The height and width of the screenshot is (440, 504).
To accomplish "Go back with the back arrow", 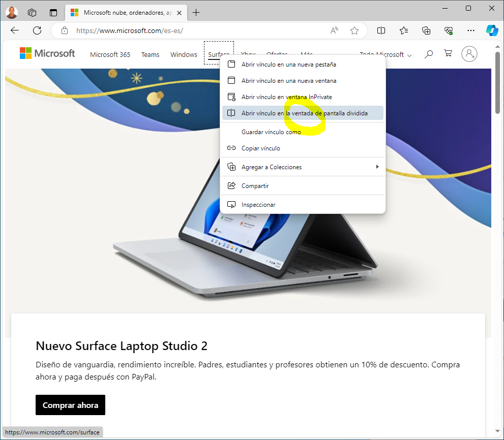I will [x=15, y=30].
